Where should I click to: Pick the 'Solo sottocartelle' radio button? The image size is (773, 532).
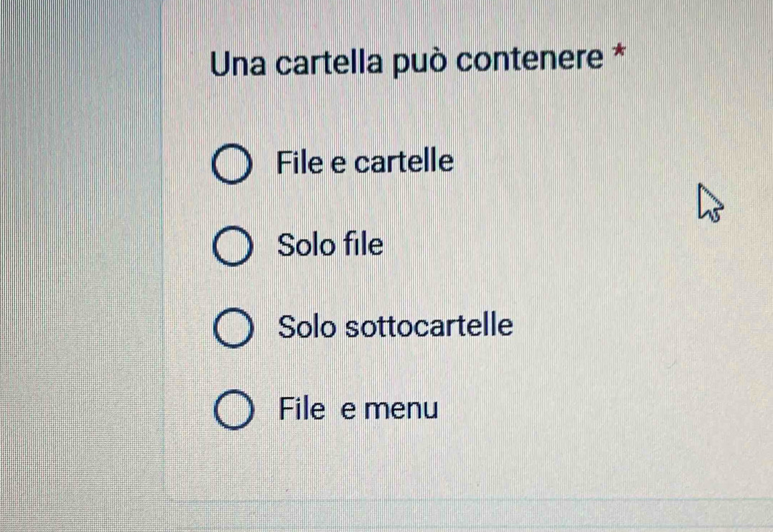pyautogui.click(x=233, y=328)
